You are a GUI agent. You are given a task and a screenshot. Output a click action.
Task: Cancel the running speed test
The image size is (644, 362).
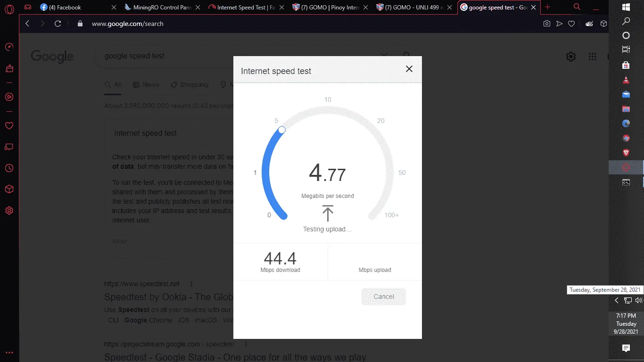tap(384, 296)
